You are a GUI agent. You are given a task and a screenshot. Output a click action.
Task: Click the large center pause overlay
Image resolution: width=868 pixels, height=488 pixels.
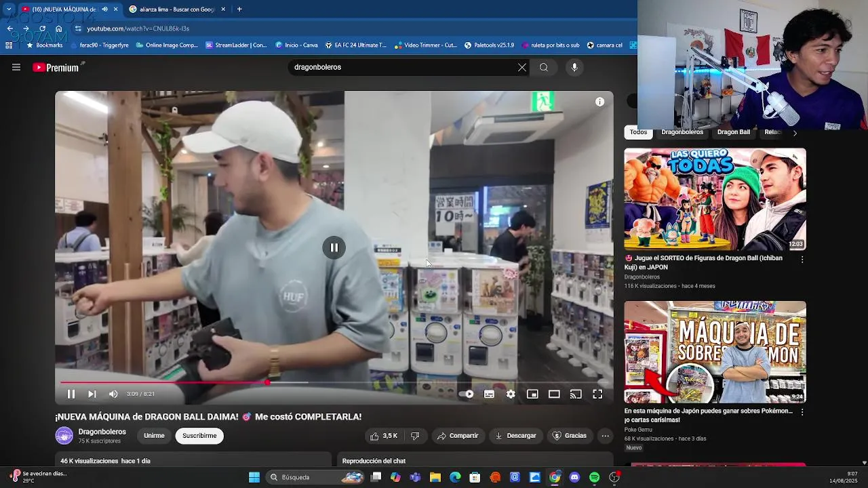point(334,247)
